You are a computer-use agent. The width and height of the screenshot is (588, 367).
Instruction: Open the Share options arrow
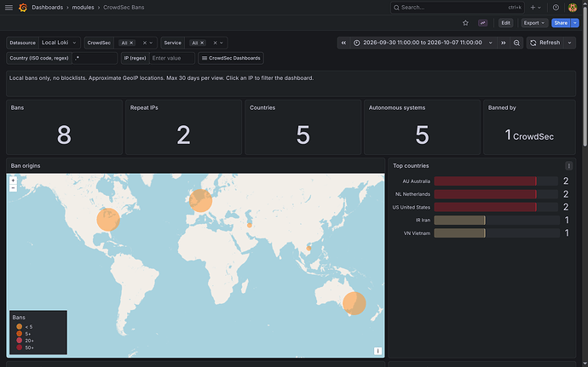(575, 23)
